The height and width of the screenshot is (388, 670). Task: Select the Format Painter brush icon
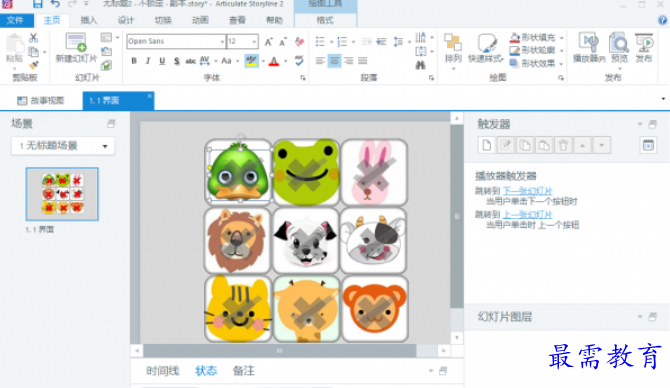[33, 65]
